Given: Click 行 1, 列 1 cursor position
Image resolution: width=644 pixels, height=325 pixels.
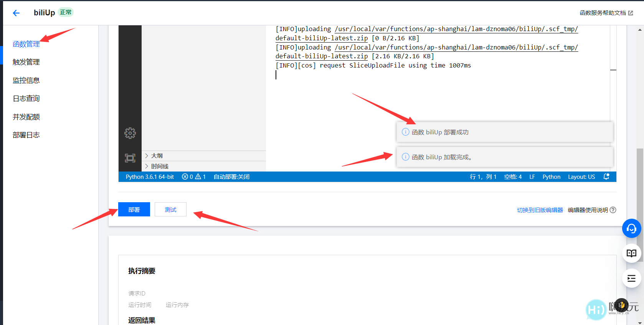Looking at the screenshot, I should coord(483,177).
